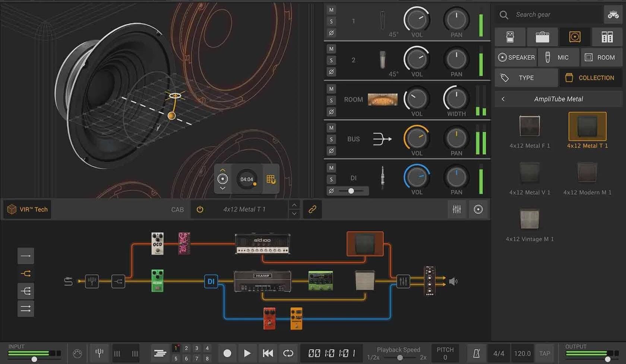
Task: Click the speaker selector target icon
Action: [x=222, y=179]
